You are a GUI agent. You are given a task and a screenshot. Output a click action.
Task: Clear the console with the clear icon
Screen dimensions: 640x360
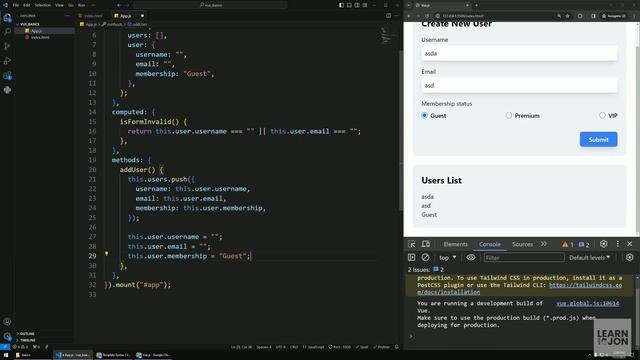coord(425,258)
